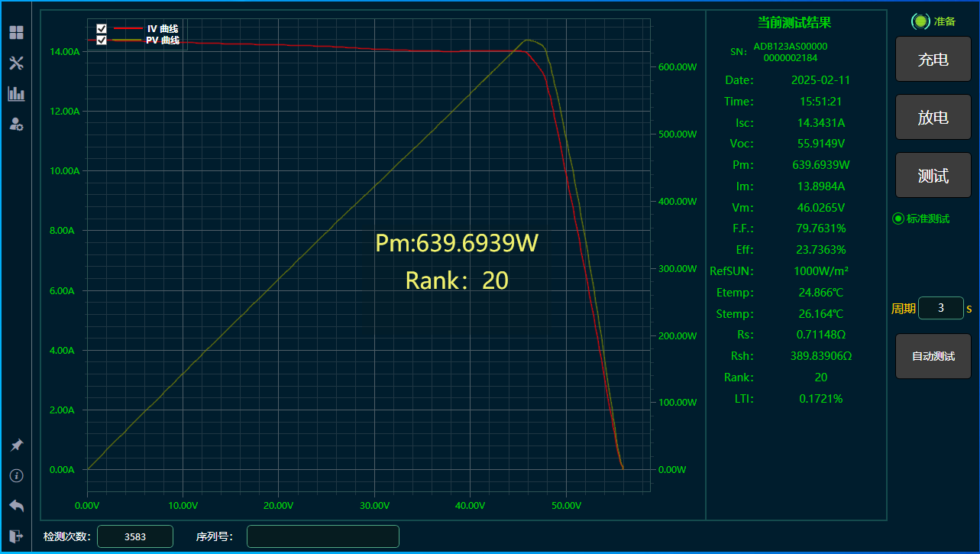The image size is (980, 554).
Task: Select the 标准测试 radio button
Action: click(x=898, y=219)
